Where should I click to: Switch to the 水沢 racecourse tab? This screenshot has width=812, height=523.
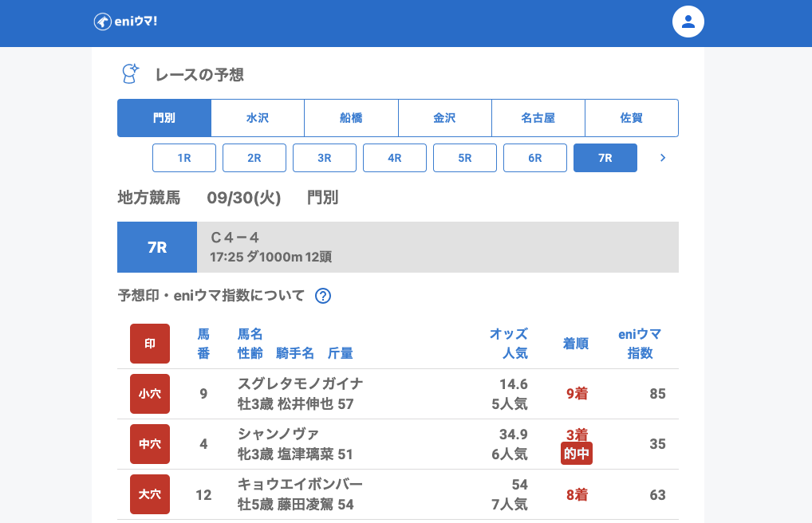(x=258, y=118)
